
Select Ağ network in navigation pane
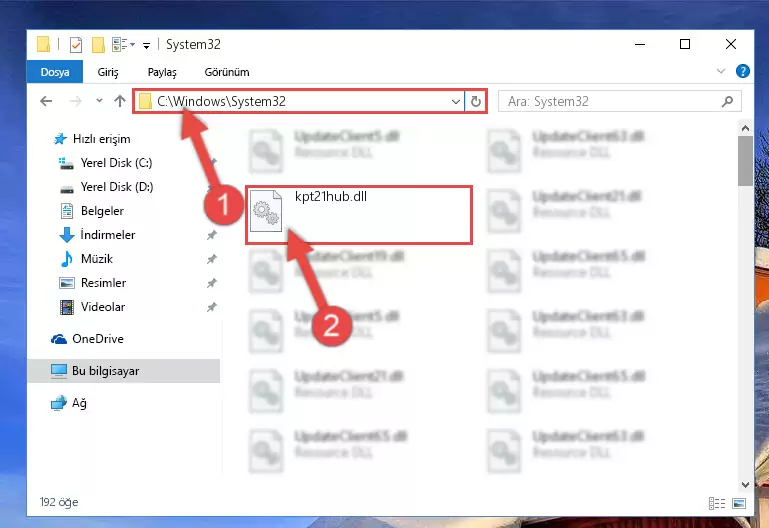point(79,403)
